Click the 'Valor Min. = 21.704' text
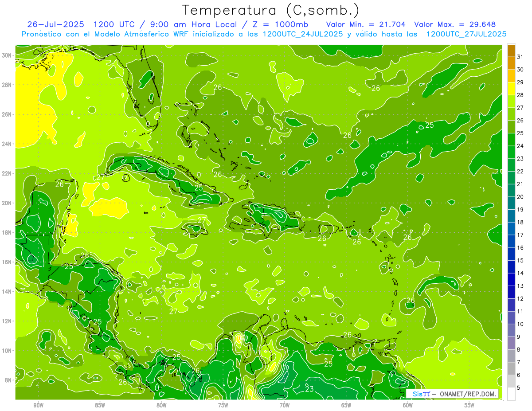This screenshot has height=411, width=532. [x=366, y=24]
